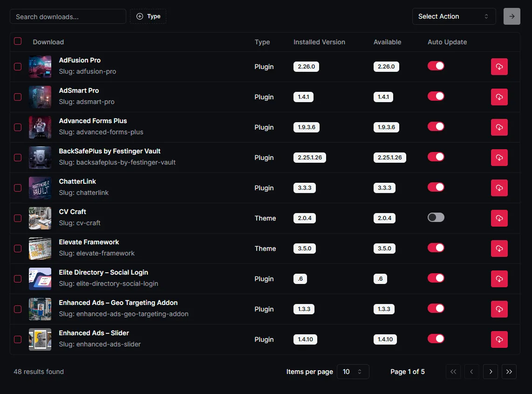This screenshot has height=394, width=532.
Task: Click the download button for ChatterLink
Action: [x=499, y=188]
